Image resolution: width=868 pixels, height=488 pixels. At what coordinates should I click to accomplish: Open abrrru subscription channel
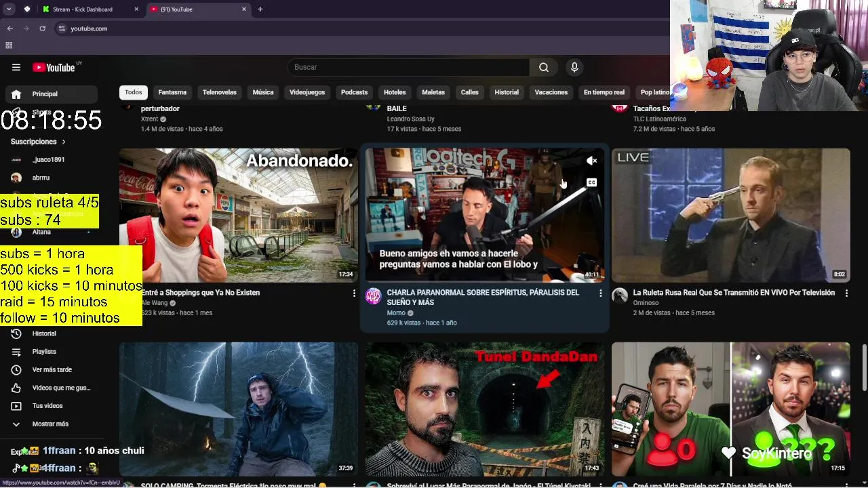[x=52, y=178]
